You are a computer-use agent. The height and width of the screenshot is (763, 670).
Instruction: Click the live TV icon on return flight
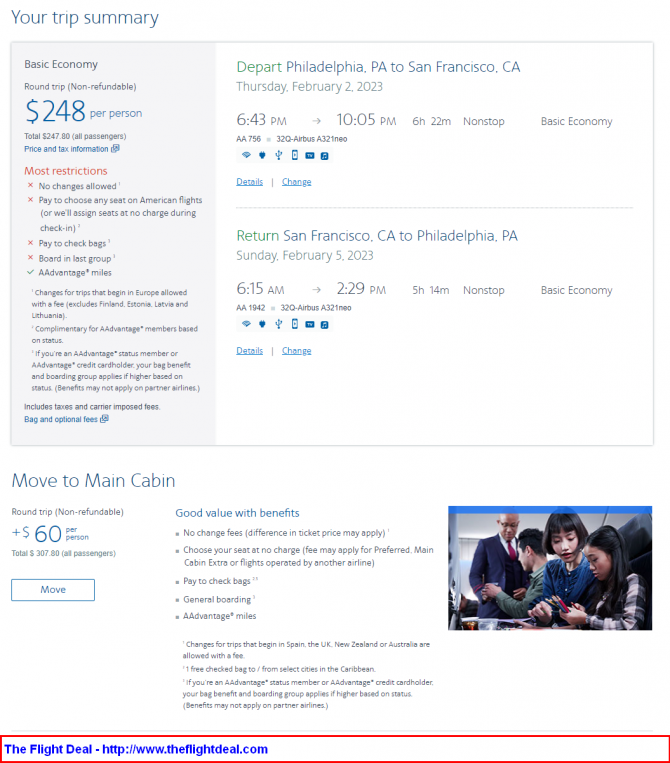310,324
